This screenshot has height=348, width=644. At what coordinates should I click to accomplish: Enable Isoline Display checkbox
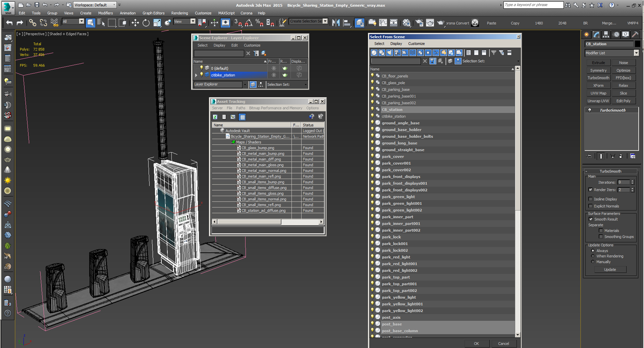(x=590, y=199)
